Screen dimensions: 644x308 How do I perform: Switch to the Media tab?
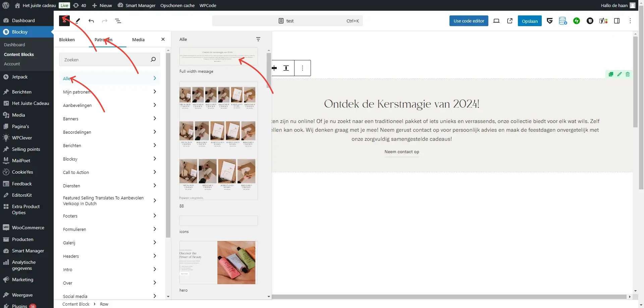(x=138, y=40)
